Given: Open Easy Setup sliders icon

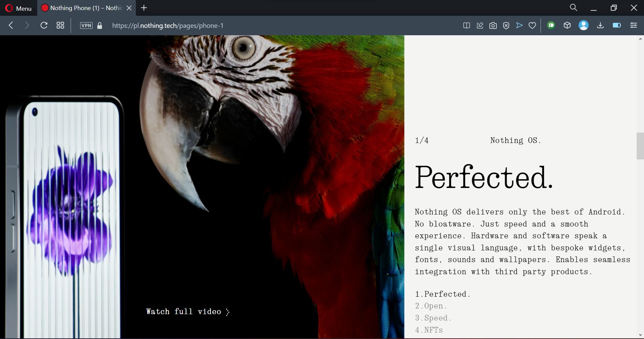Looking at the screenshot, I should (634, 26).
